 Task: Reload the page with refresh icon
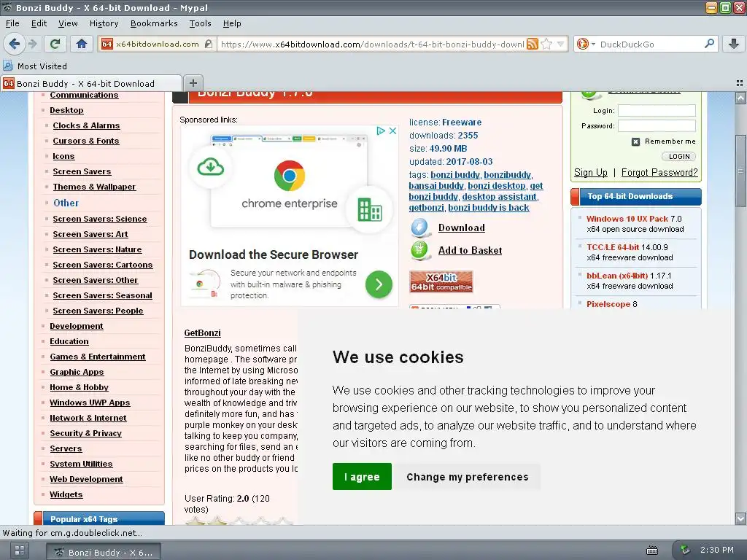pyautogui.click(x=55, y=44)
